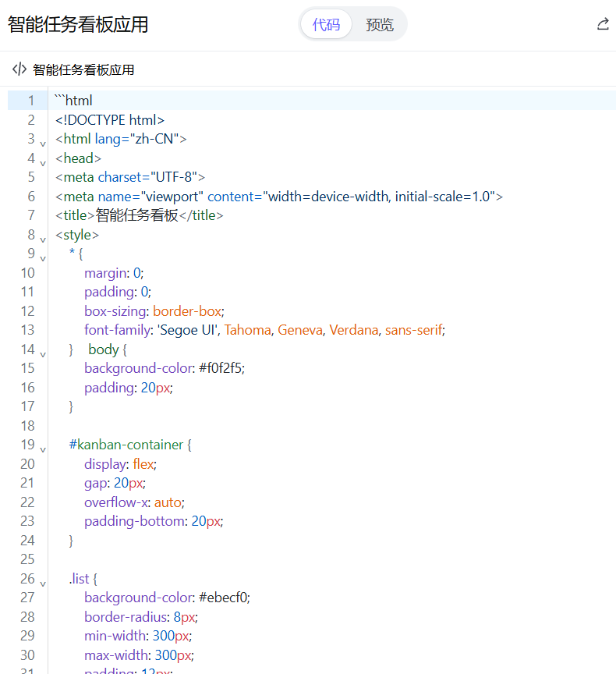This screenshot has height=674, width=616.
Task: Collapse the body rule on line 14
Action: (43, 354)
